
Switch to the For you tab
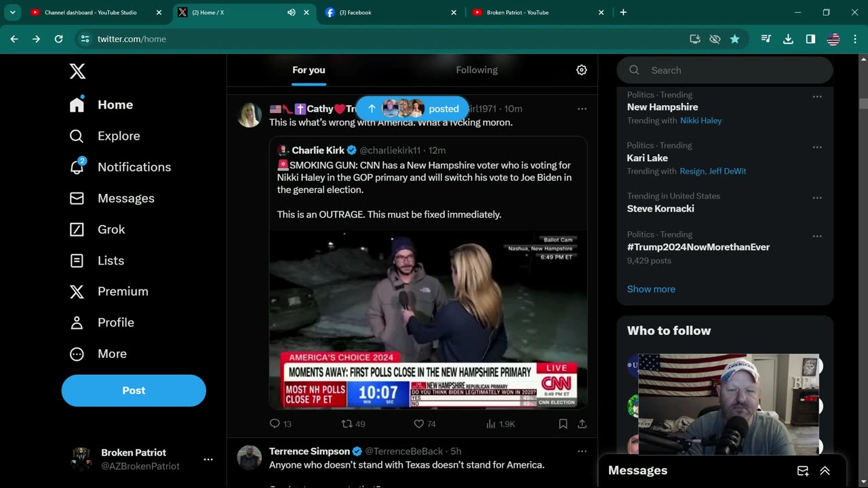pos(309,70)
